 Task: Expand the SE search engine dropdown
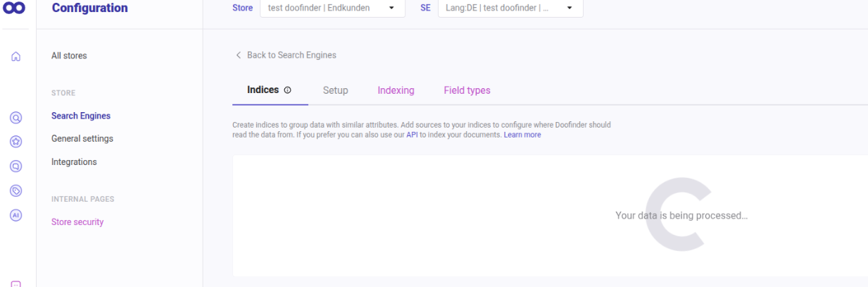tap(510, 8)
